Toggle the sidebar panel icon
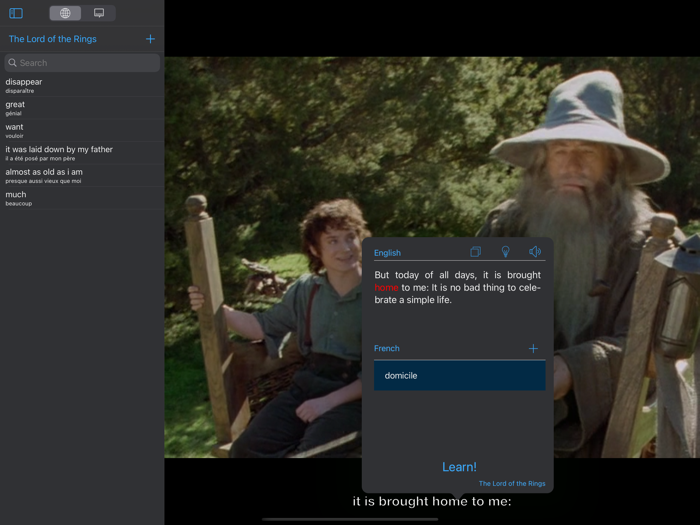 (x=16, y=13)
